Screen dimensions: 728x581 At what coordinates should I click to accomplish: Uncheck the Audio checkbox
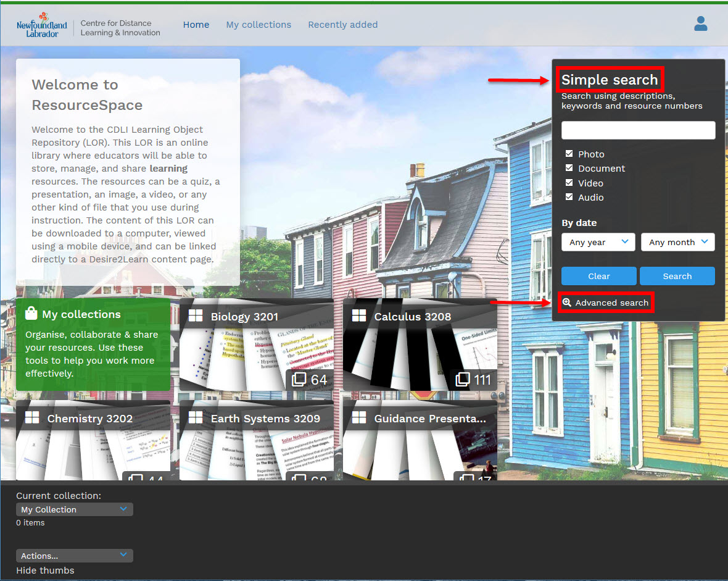[x=569, y=197]
